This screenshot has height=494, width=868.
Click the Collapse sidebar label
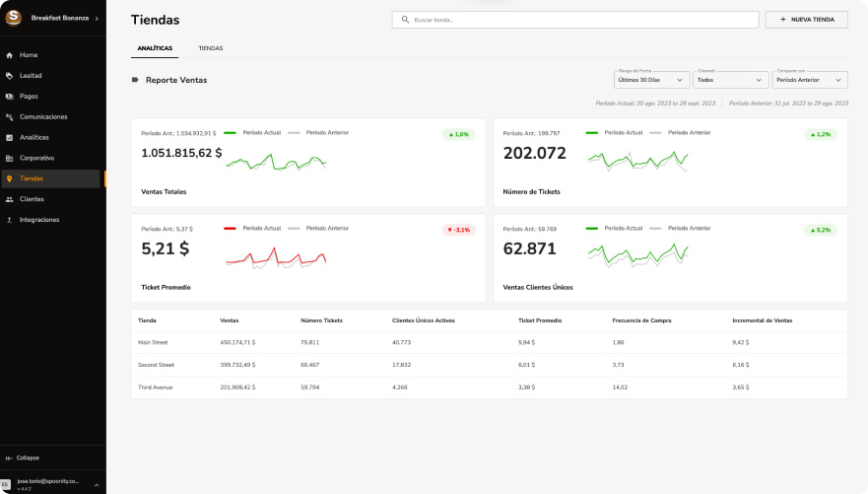(x=28, y=458)
